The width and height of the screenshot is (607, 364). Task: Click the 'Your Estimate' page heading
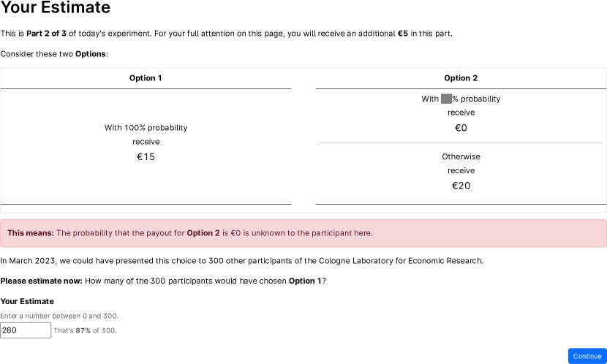[56, 8]
